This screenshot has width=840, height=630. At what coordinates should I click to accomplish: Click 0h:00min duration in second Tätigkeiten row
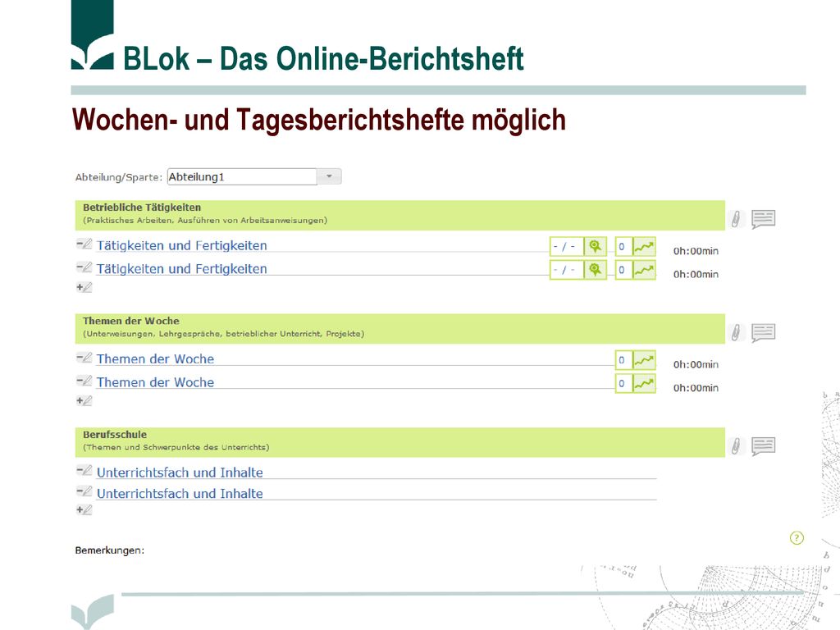click(x=696, y=274)
